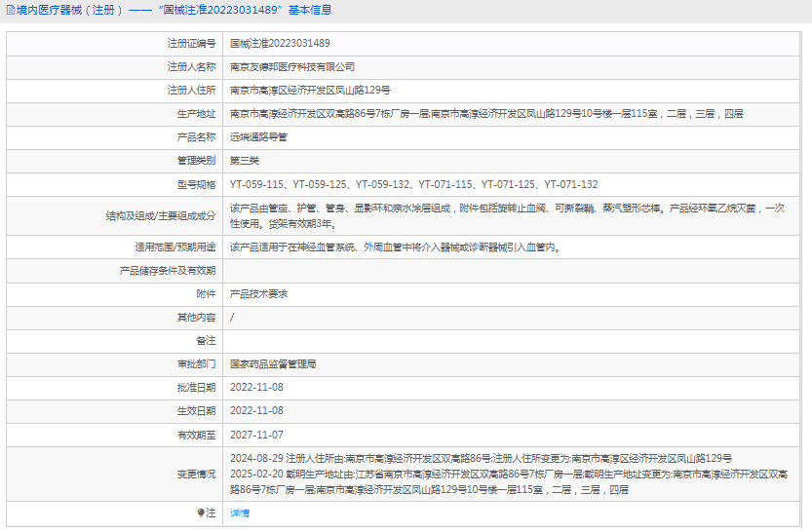This screenshot has width=812, height=532.
Task: Click the 附件 label
Action: pyautogui.click(x=206, y=294)
